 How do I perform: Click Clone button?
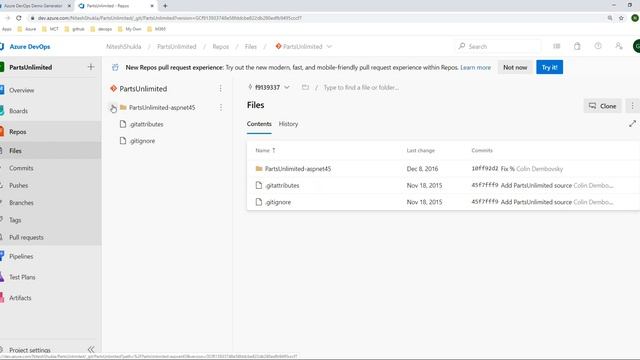602,106
